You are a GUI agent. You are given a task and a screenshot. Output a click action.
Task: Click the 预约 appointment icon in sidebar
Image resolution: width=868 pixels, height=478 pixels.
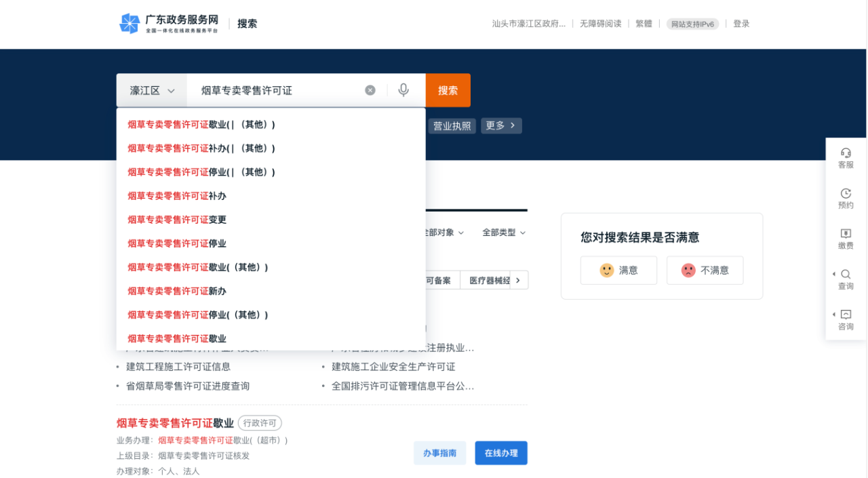point(846,198)
